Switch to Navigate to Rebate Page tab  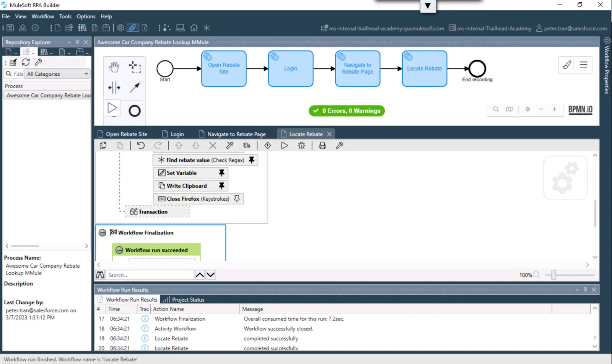[x=233, y=134]
